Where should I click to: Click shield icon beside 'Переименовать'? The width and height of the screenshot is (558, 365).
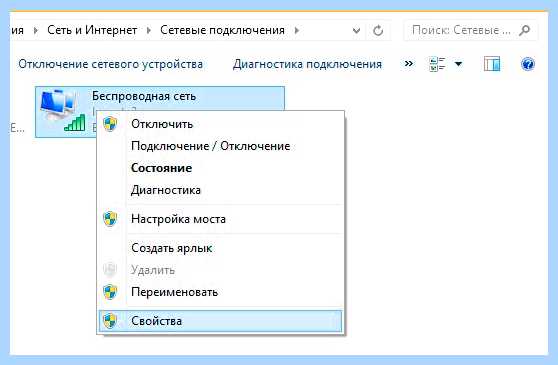110,292
